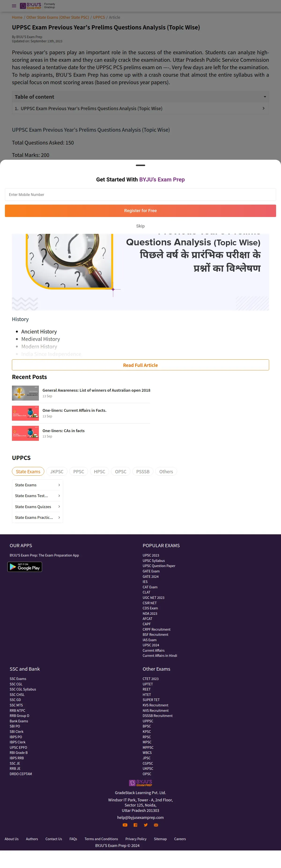The image size is (281, 868).
Task: Expand the State Exams list row
Action: [x=37, y=485]
